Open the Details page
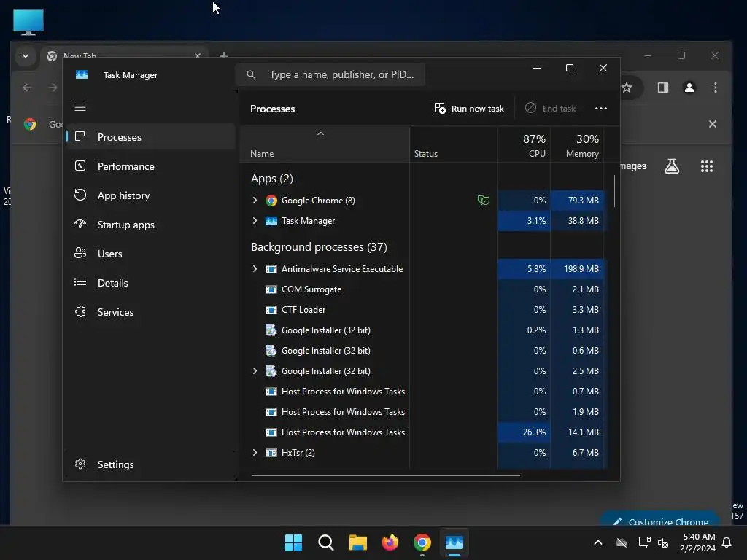The image size is (747, 560). coord(150,283)
